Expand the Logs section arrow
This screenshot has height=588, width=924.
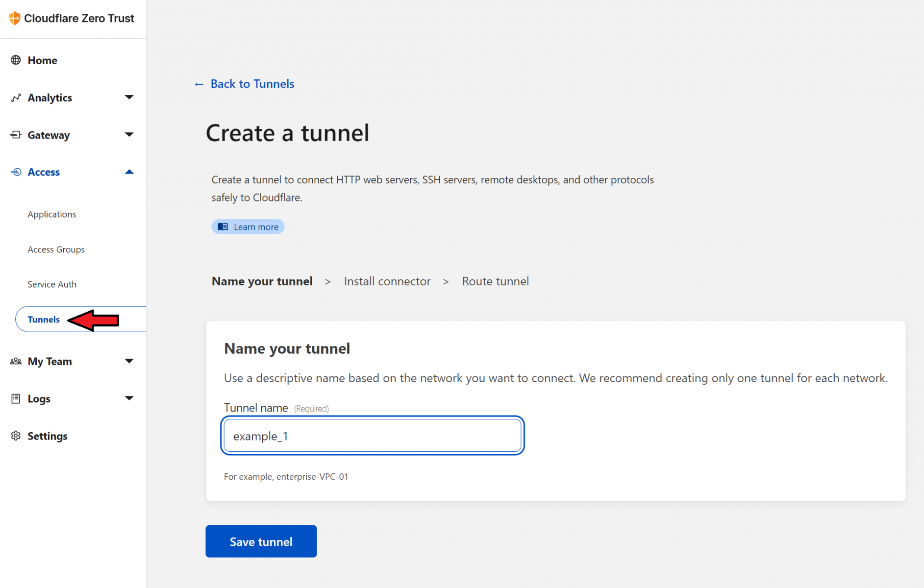(x=129, y=398)
